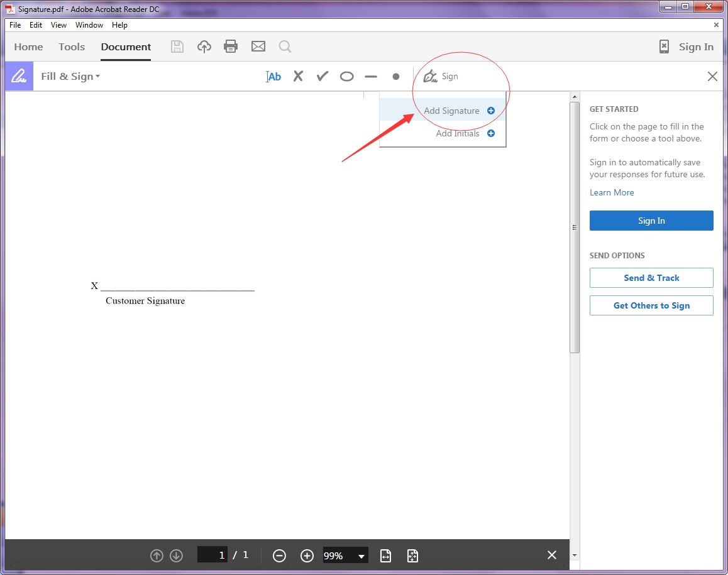This screenshot has height=575, width=728.
Task: Open the Edit menu
Action: tap(36, 25)
